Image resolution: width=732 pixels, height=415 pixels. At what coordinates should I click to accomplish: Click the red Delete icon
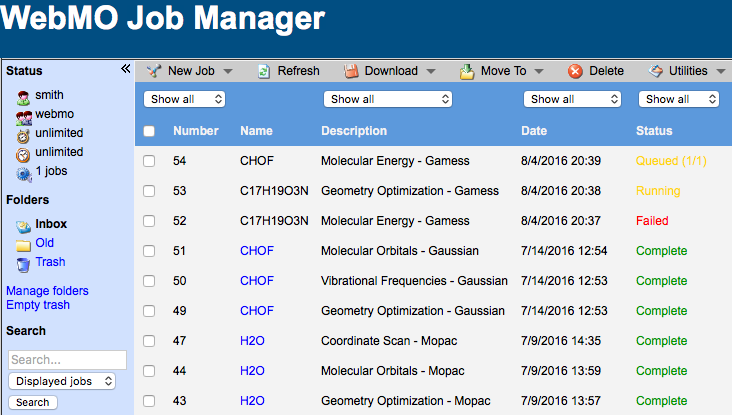pyautogui.click(x=575, y=71)
